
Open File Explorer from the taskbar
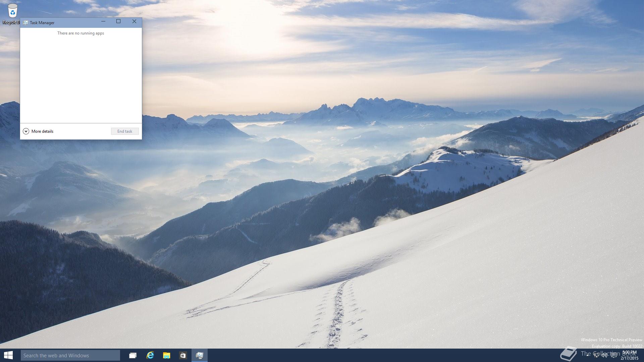pos(166,355)
